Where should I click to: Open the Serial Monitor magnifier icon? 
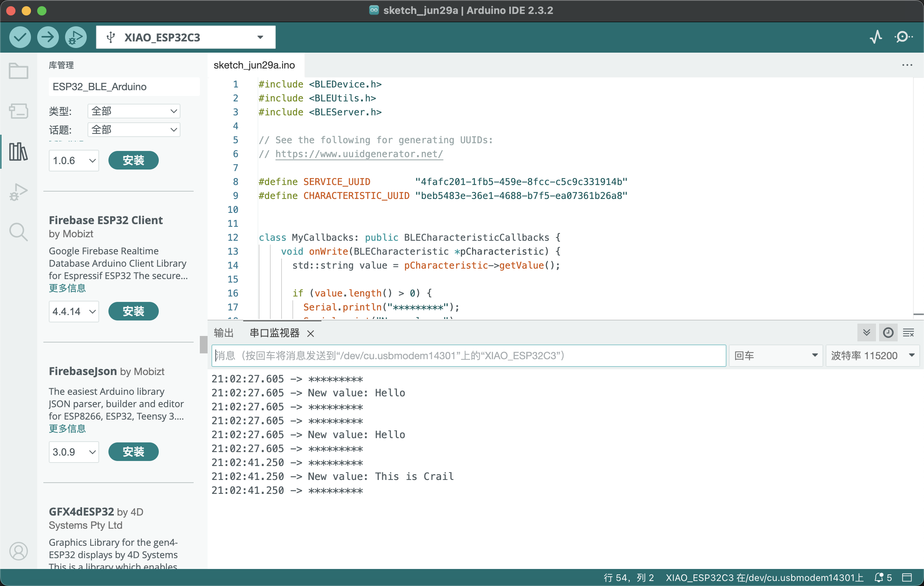tap(903, 37)
